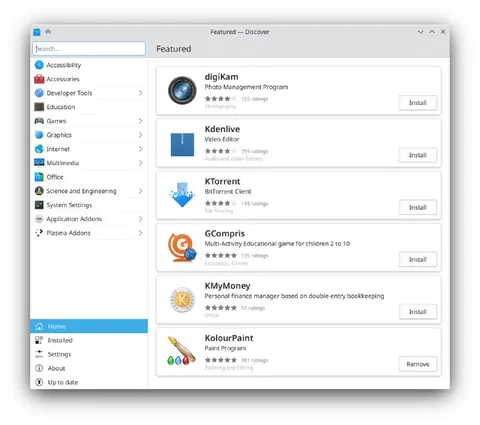The width and height of the screenshot is (480, 425).
Task: Expand the Internet category arrow
Action: 140,149
